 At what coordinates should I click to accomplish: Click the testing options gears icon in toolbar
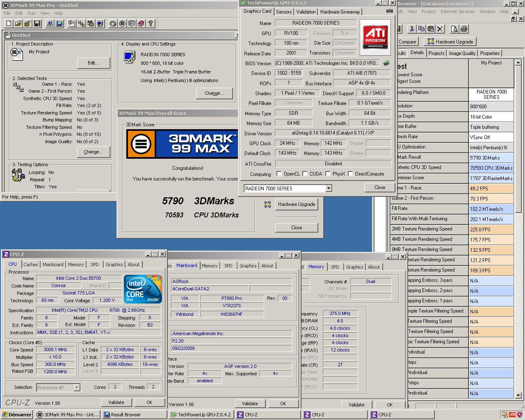pos(91,24)
